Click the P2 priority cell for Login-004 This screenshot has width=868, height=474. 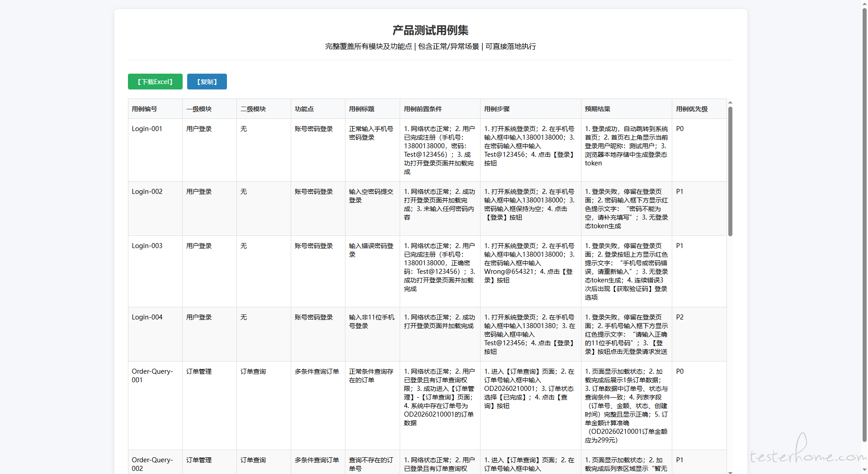point(679,317)
